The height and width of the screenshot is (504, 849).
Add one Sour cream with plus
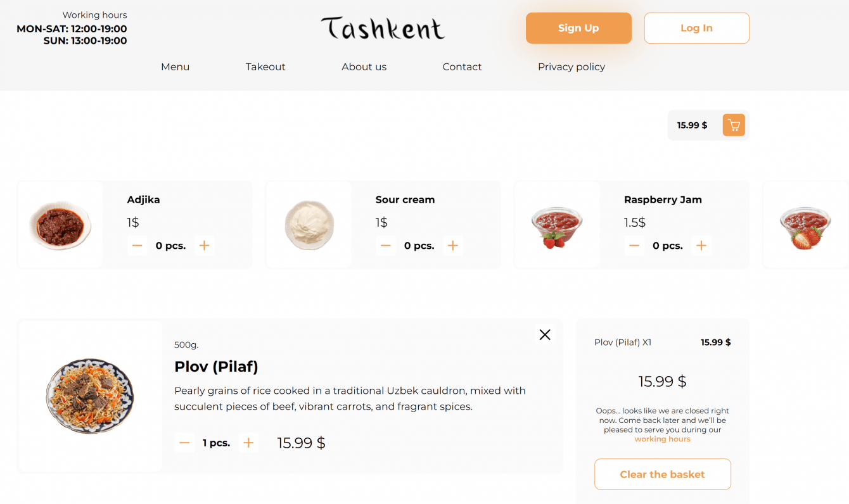point(452,246)
